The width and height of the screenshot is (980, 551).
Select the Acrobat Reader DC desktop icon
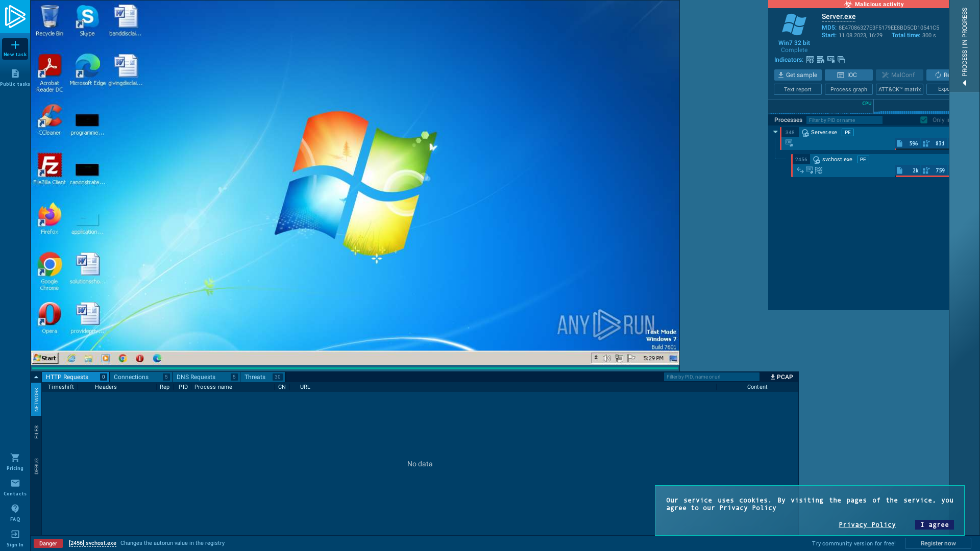pos(50,73)
